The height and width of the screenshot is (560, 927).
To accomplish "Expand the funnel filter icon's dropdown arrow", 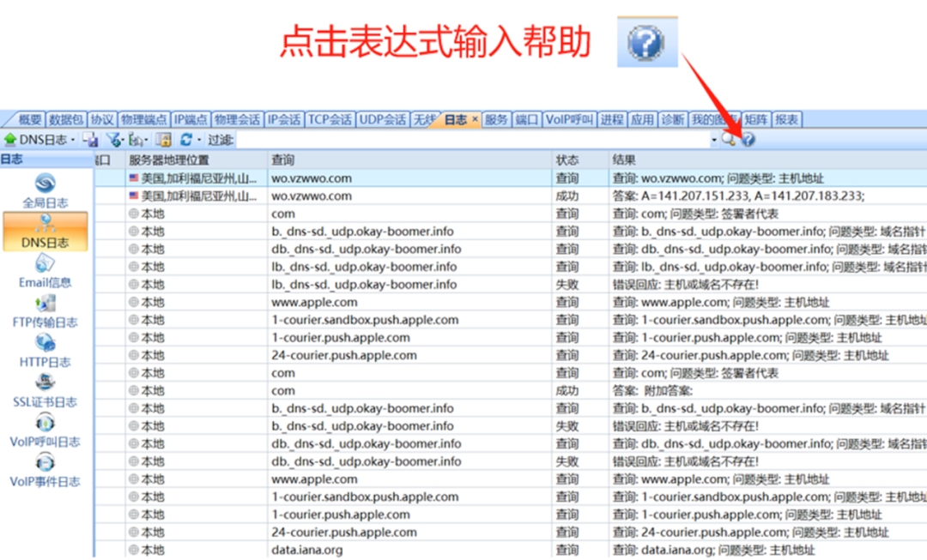I will point(123,141).
